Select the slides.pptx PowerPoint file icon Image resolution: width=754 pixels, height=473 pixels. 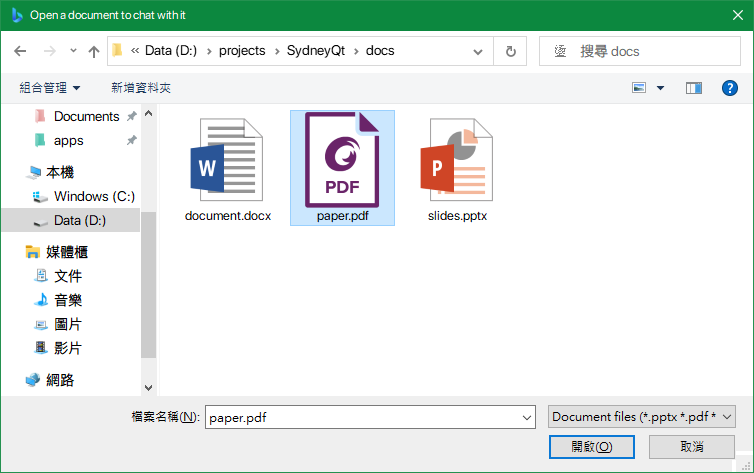pyautogui.click(x=457, y=160)
